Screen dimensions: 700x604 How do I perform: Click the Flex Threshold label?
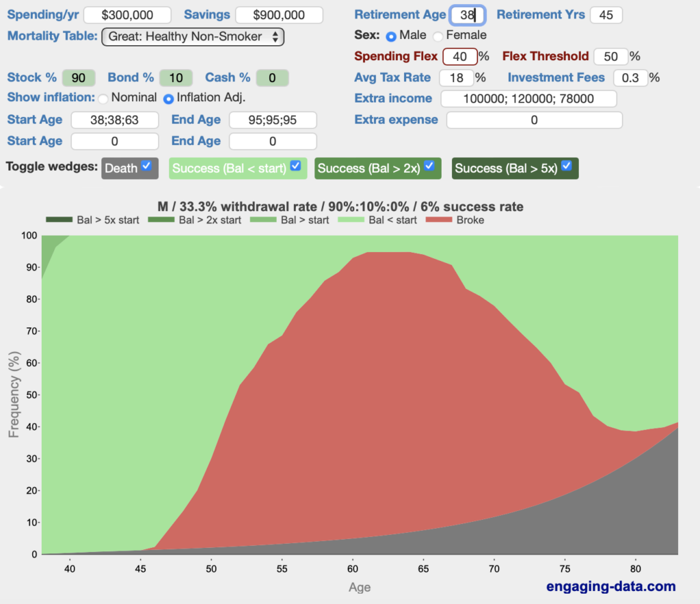coord(546,56)
